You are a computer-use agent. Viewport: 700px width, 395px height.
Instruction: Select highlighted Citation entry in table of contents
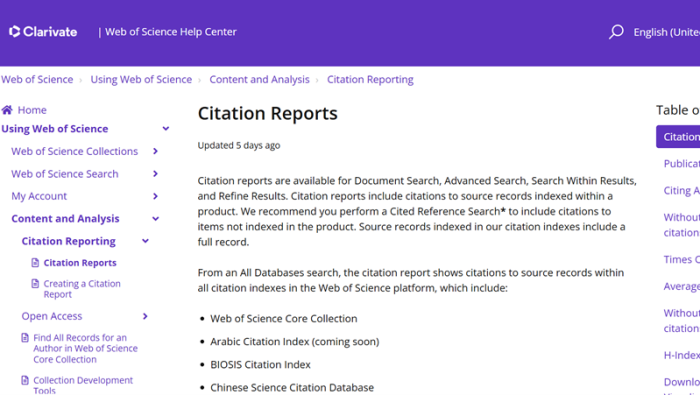[x=678, y=137]
